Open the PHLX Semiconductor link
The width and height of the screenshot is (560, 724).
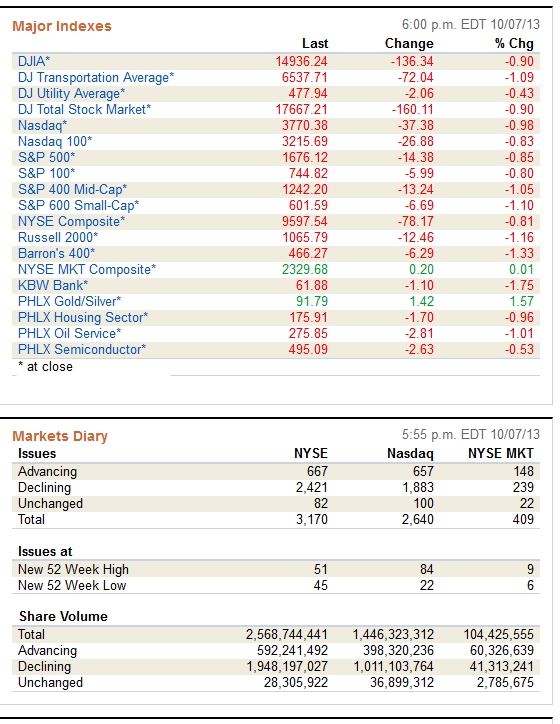tap(82, 350)
